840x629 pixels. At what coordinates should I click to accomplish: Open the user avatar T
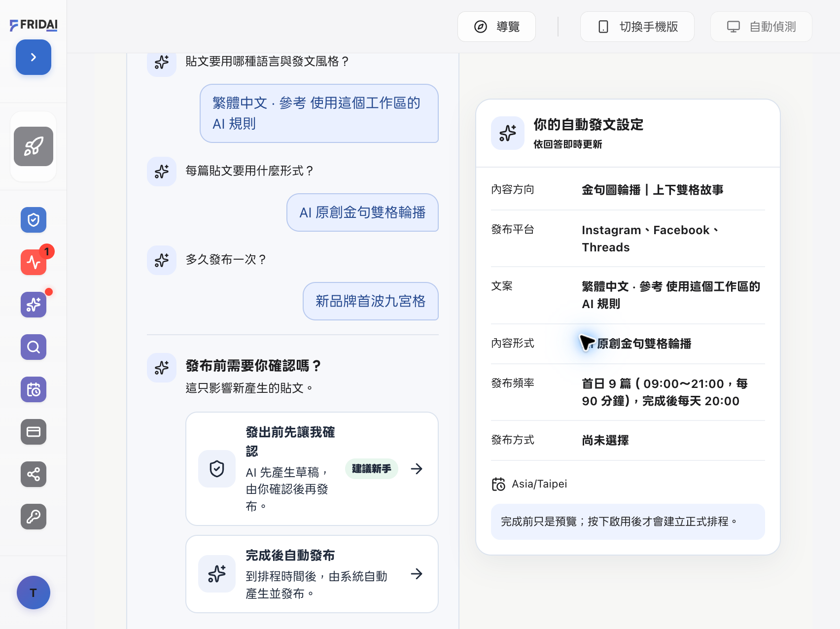[34, 593]
